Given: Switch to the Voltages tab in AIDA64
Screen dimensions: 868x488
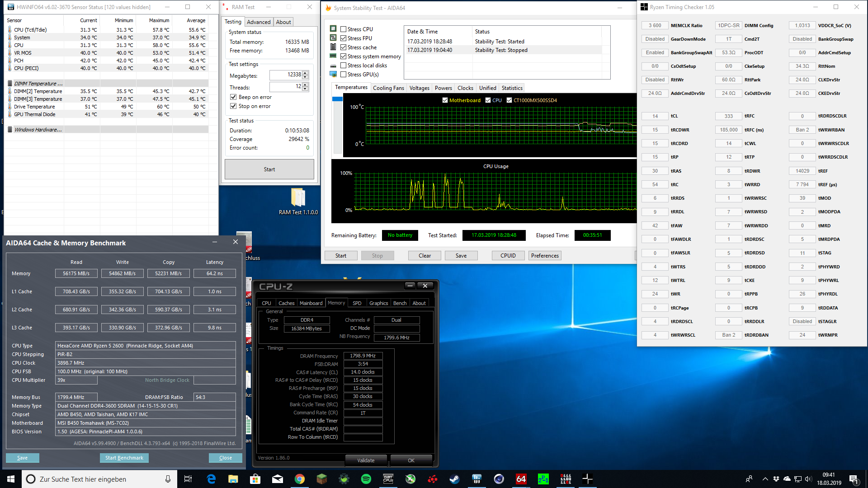Looking at the screenshot, I should (419, 88).
